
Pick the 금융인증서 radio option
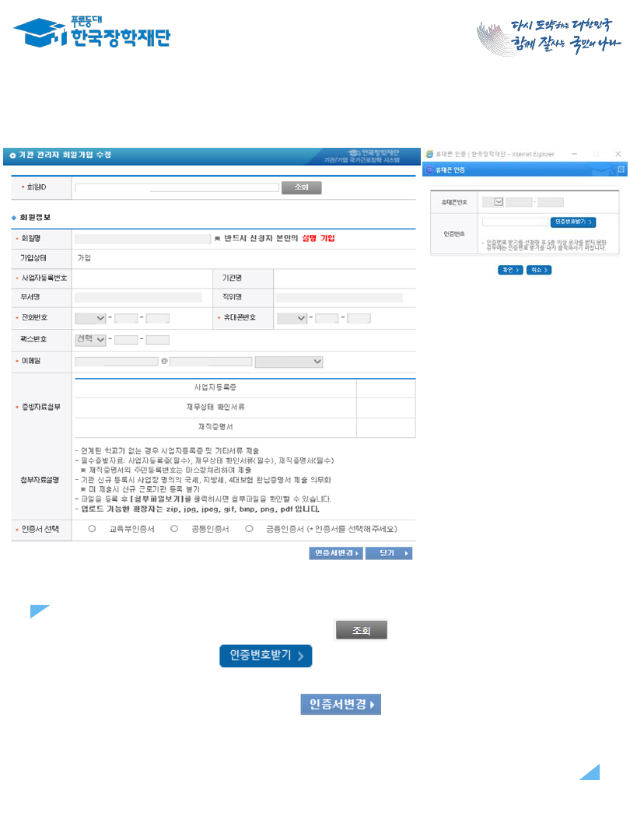coord(249,529)
